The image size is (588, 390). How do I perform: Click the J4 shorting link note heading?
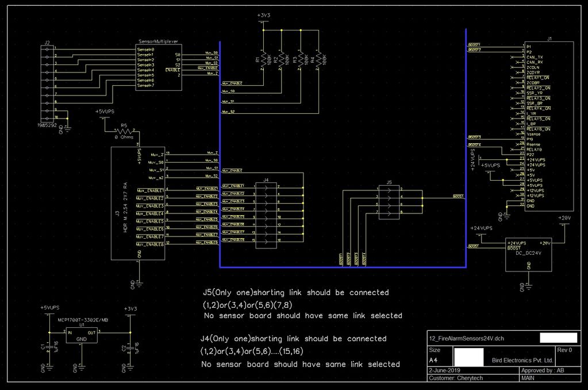[x=293, y=339]
